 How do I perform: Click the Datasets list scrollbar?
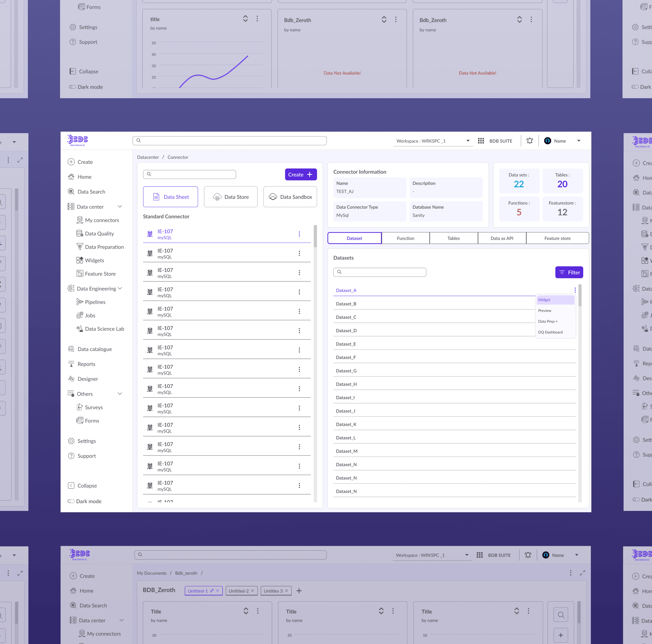click(x=580, y=296)
